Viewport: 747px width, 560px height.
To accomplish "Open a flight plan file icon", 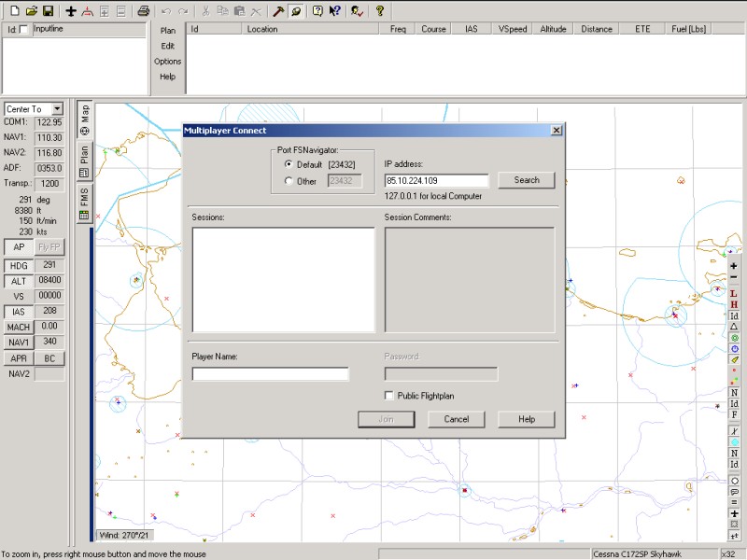I will tap(31, 11).
